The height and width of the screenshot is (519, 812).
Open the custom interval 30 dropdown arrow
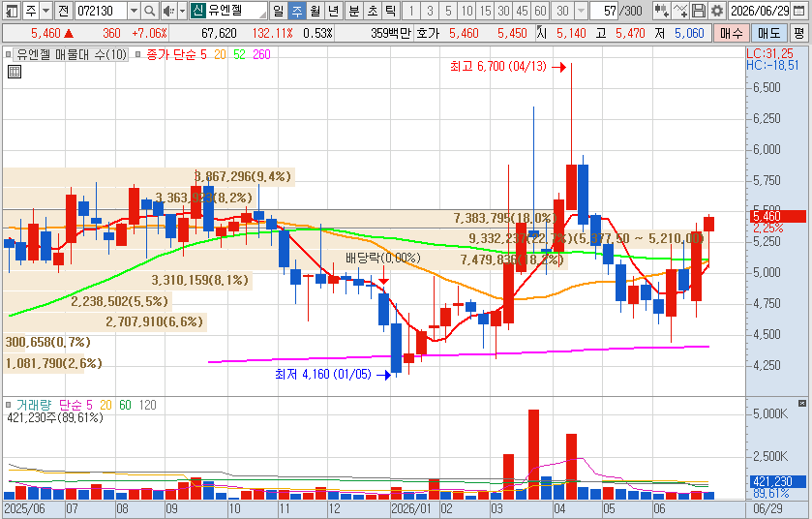(582, 11)
